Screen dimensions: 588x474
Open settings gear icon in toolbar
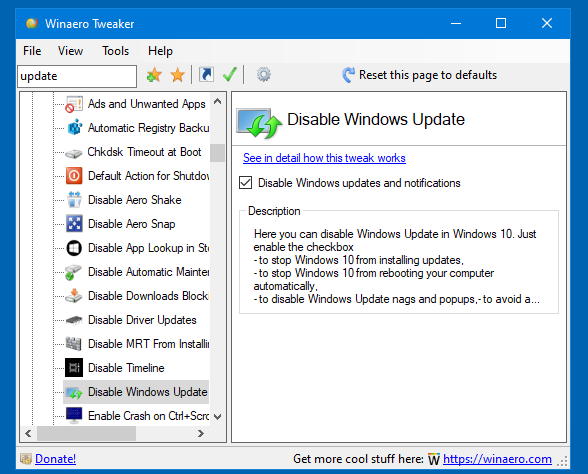coord(263,74)
